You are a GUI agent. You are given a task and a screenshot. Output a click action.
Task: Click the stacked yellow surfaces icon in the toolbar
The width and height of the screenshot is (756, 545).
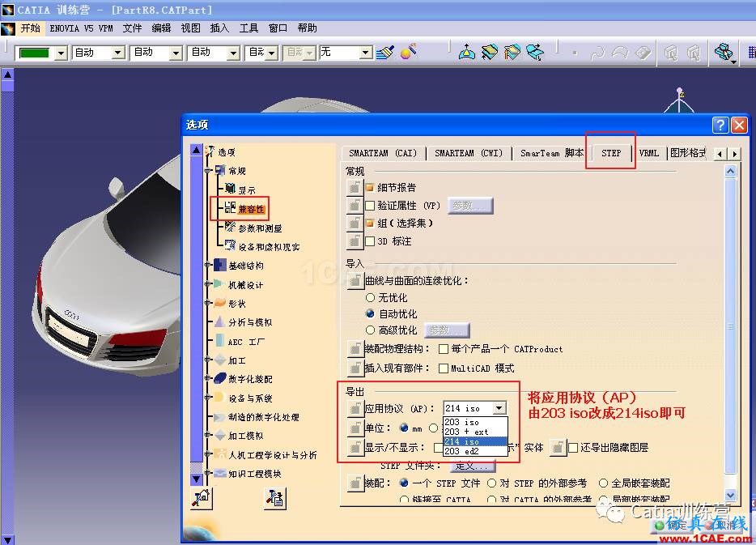tap(490, 52)
